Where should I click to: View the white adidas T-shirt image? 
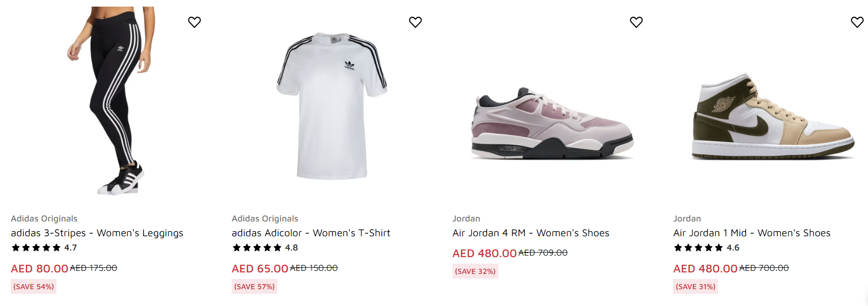(x=332, y=106)
